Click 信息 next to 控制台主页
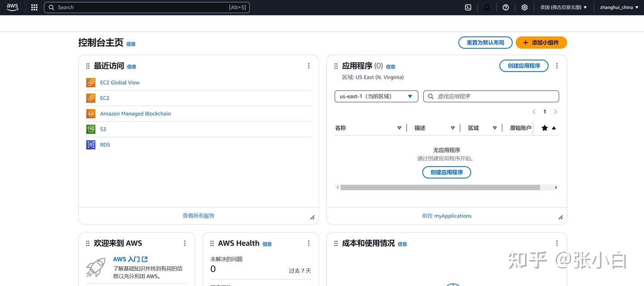The image size is (644, 286). [131, 44]
